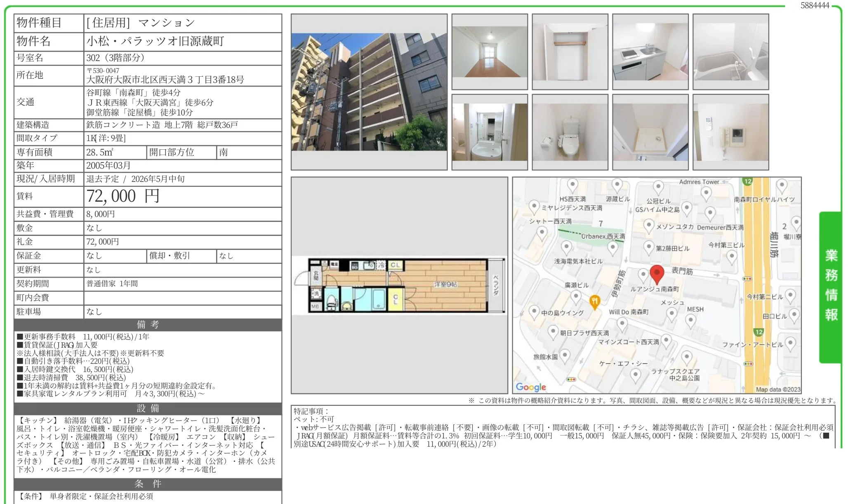
Task: Click the kitchen photo thumbnail
Action: tap(650, 52)
